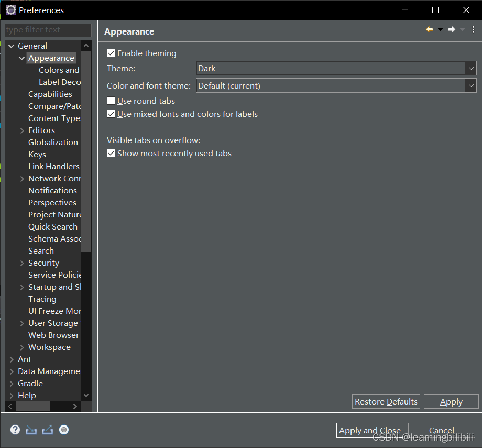Open Service Policies preferences
Viewport: 482px width, 448px height.
(54, 275)
